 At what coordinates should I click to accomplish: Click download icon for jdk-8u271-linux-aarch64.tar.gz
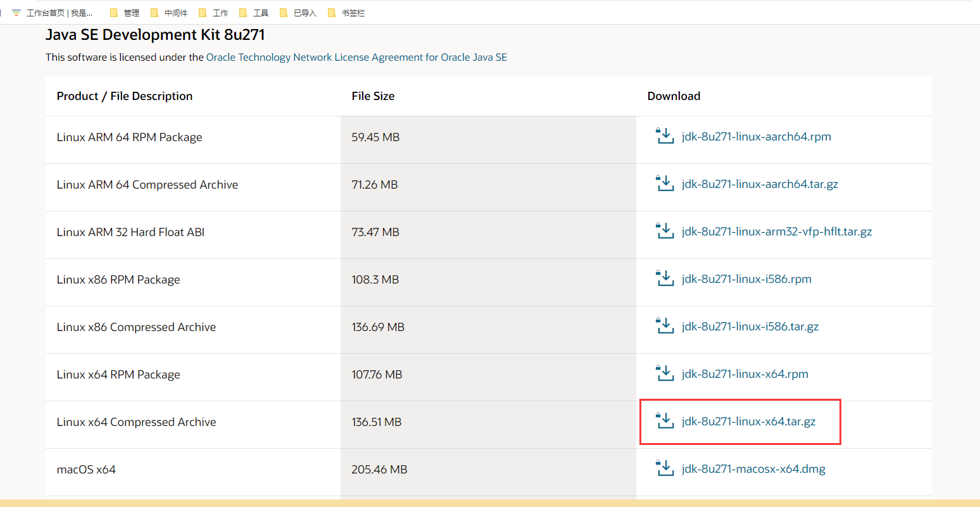pyautogui.click(x=665, y=184)
